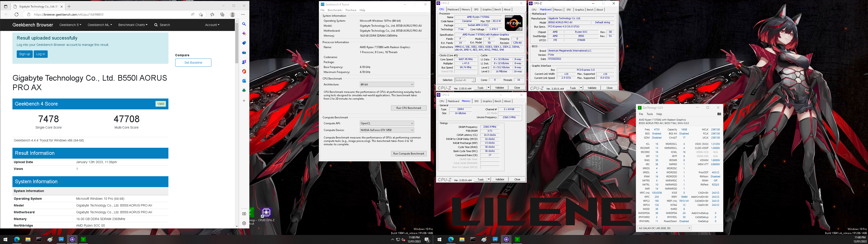Click the Edge address bar URL

point(69,14)
